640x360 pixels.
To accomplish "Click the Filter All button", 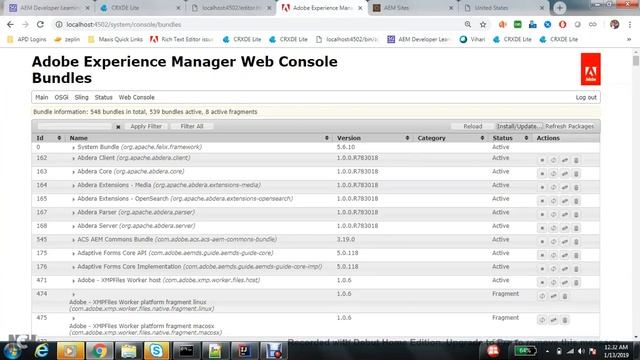I will 192,127.
